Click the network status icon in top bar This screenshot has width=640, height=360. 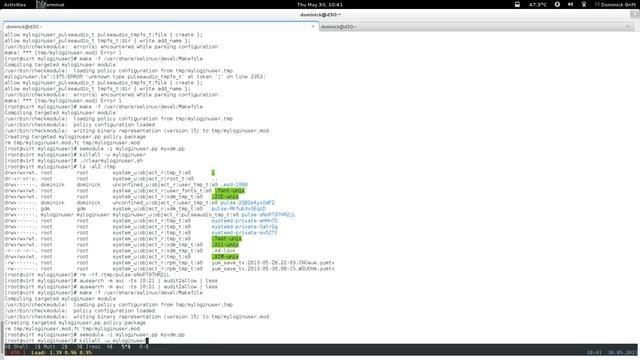pos(584,4)
